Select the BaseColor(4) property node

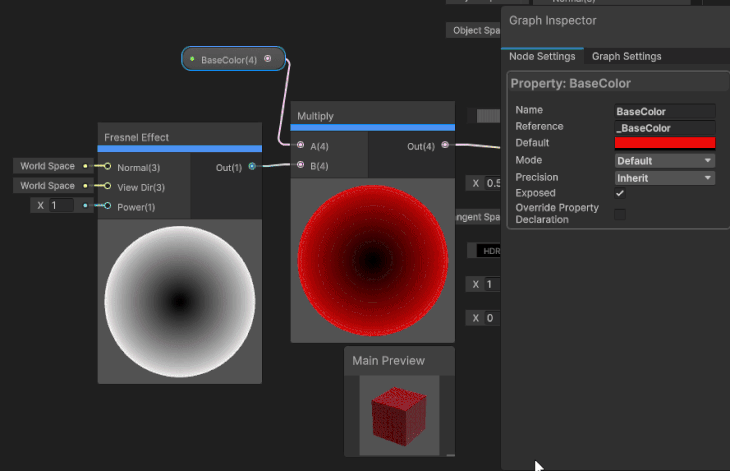[x=233, y=59]
